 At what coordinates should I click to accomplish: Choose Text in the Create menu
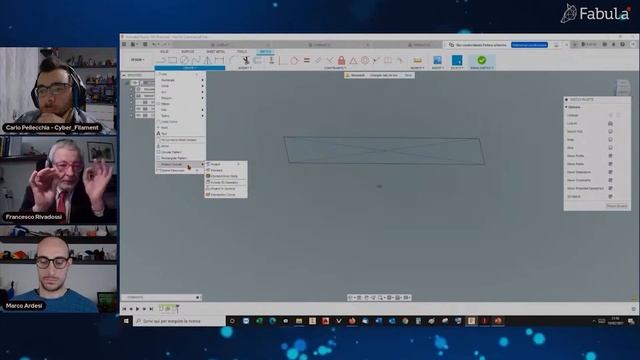[180, 133]
